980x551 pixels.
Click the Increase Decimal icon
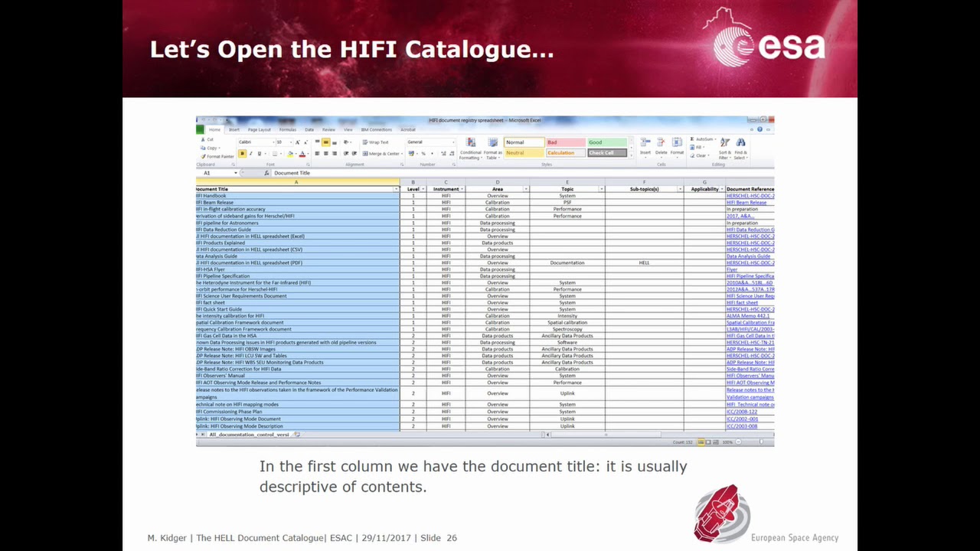coord(443,154)
